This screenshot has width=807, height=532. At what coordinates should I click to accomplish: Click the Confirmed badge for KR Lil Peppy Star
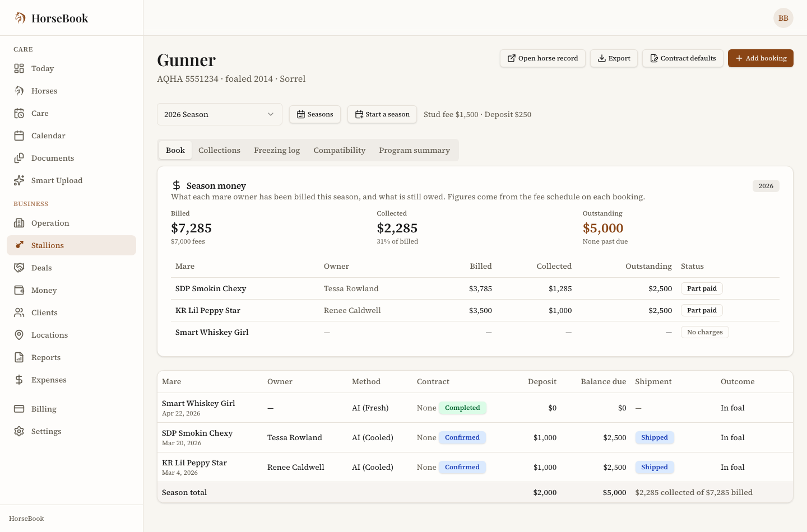coord(462,467)
